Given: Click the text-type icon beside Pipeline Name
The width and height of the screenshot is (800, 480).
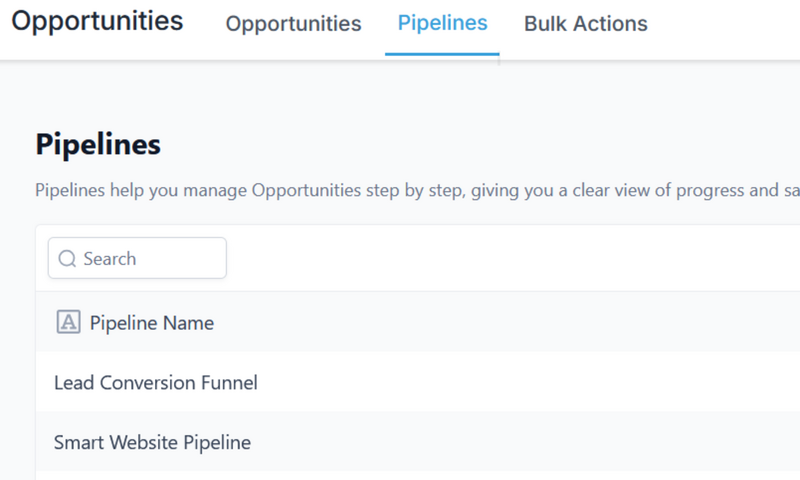Looking at the screenshot, I should 68,322.
